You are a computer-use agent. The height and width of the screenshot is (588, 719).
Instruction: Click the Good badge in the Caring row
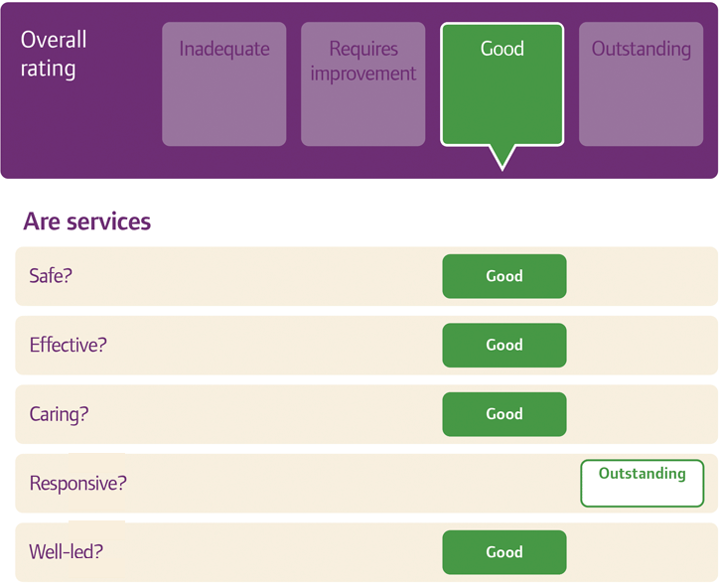coord(503,414)
